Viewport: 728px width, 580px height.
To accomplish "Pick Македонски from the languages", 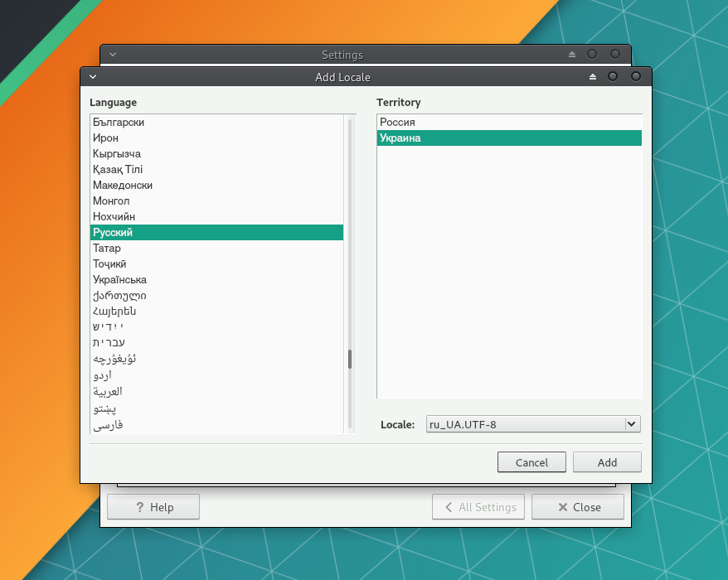I will click(x=123, y=186).
